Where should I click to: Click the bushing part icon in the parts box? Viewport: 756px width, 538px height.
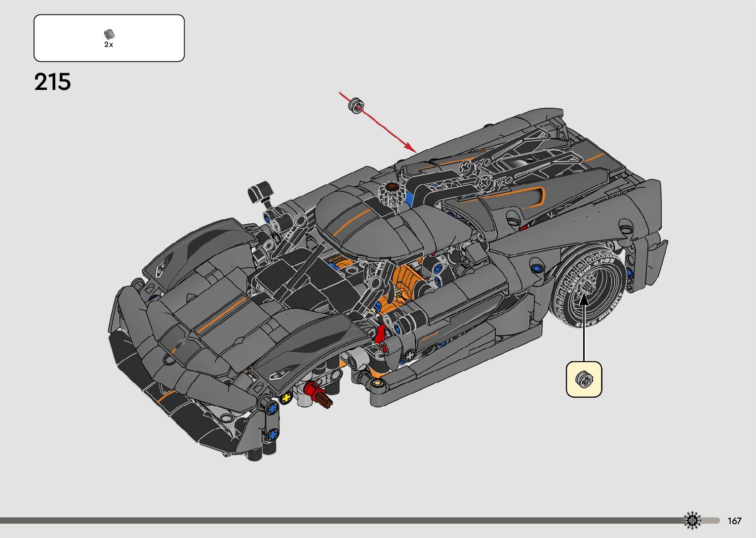click(109, 34)
